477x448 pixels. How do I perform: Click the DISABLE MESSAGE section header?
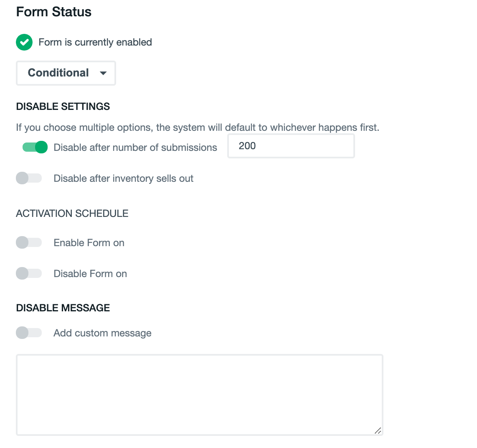(x=63, y=308)
